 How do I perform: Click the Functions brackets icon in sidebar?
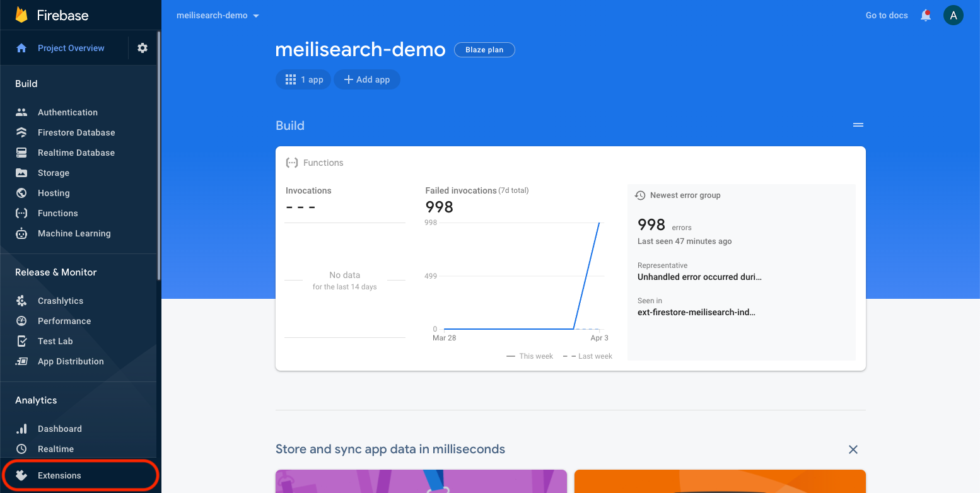(x=21, y=213)
